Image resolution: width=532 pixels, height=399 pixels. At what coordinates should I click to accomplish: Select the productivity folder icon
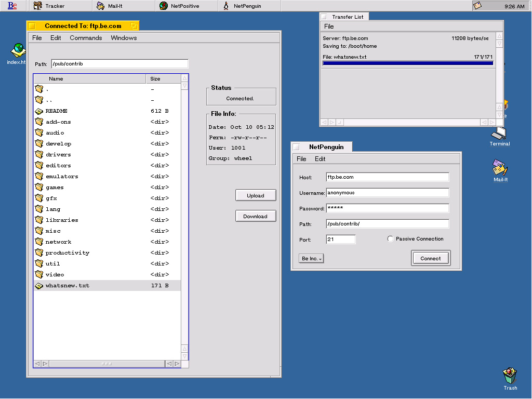[39, 252]
